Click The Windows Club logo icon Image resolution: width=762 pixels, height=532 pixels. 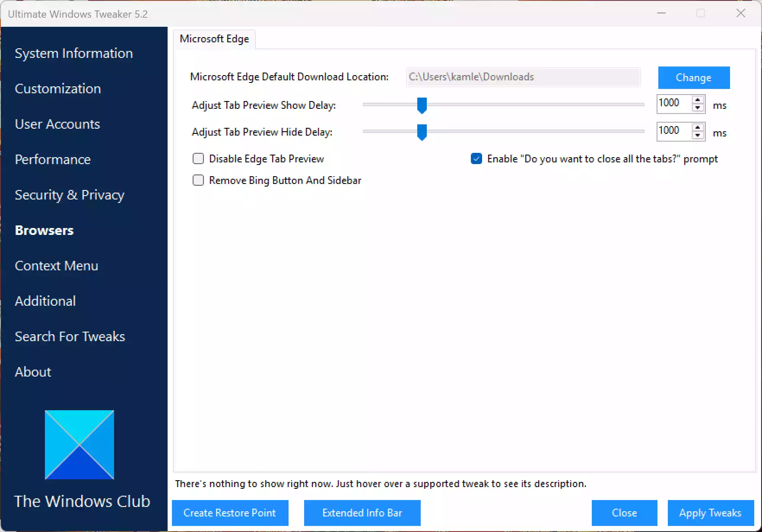(x=79, y=444)
